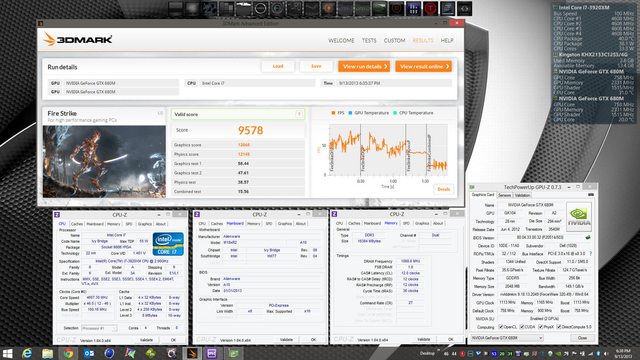The image size is (640, 360).
Task: Toggle the OpenCL checkbox in GPU-Z
Action: pos(501,327)
